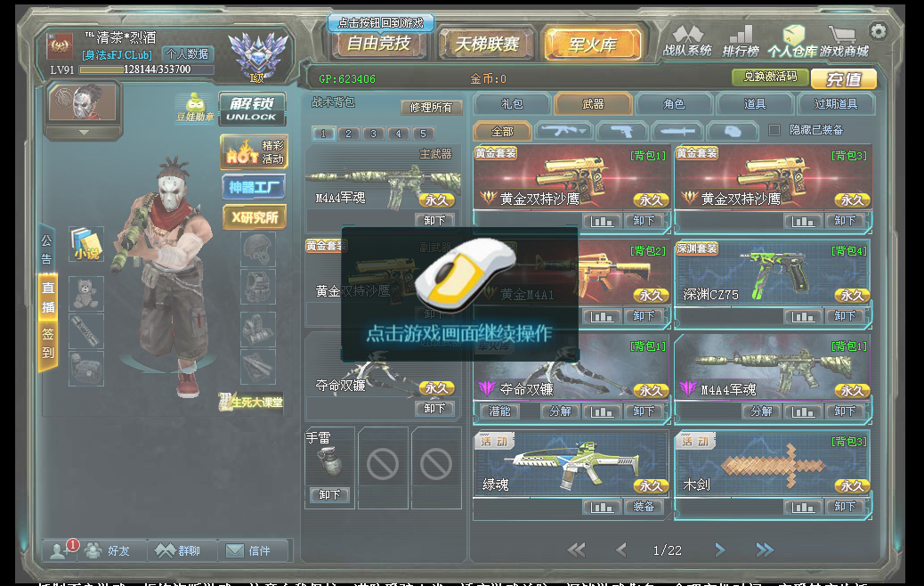Screen dimensions: 924x586
Task: Open the 礼包 gift pack tab
Action: pyautogui.click(x=512, y=104)
